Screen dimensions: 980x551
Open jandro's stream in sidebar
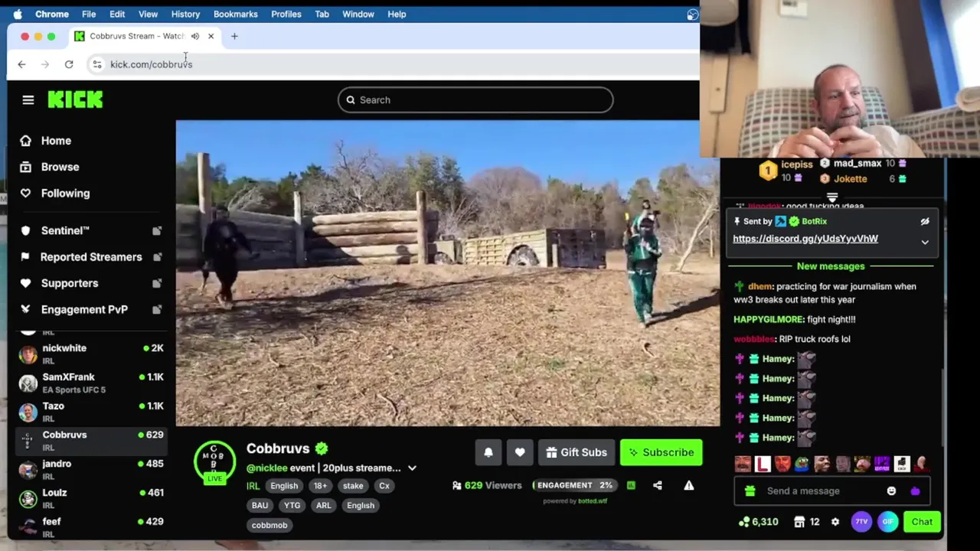click(x=92, y=470)
